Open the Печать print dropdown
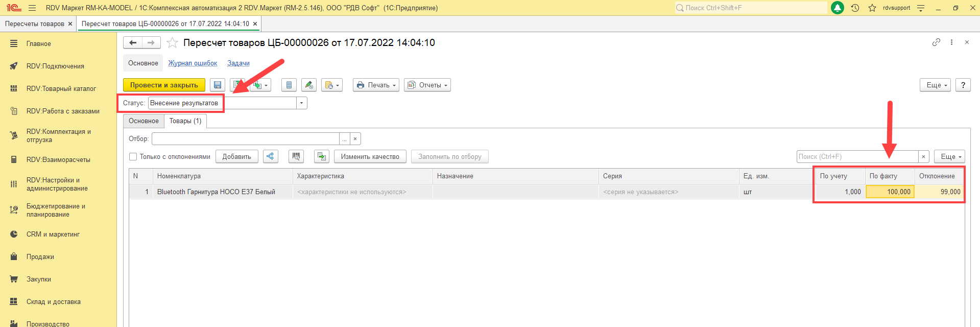Image resolution: width=980 pixels, height=327 pixels. 376,85
